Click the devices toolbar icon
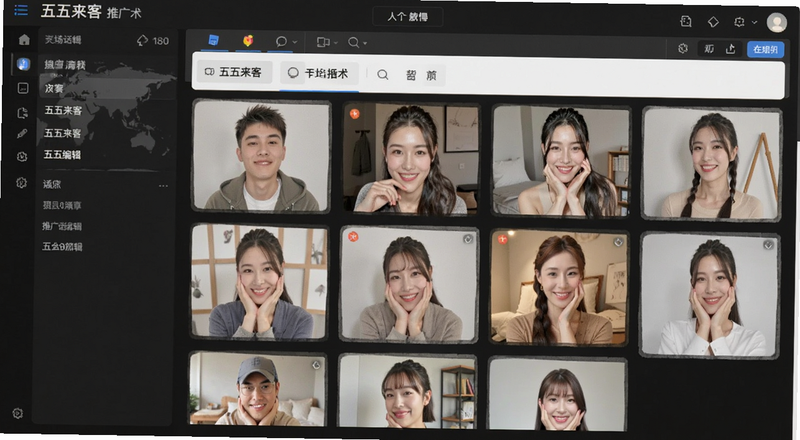Screen dimensions: 800x440 [323, 42]
